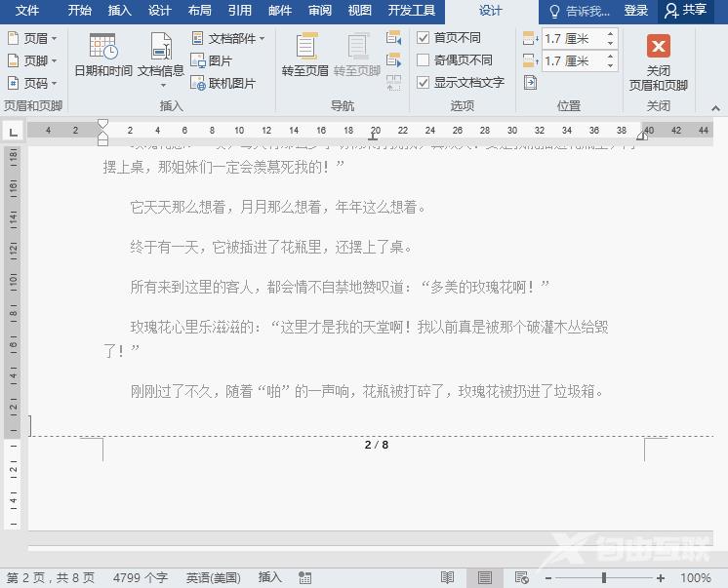Toggle the 首页不同 checkbox
Screen dimensions: 728x588
(x=424, y=38)
